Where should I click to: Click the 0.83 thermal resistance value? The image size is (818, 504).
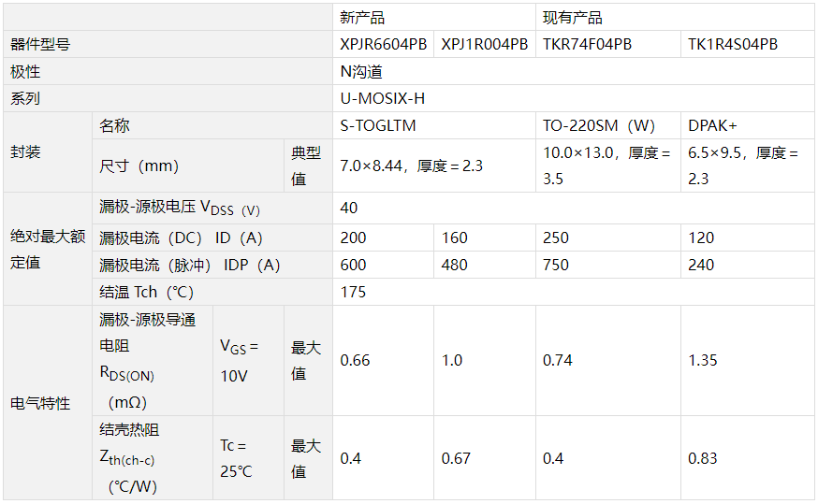pos(748,458)
